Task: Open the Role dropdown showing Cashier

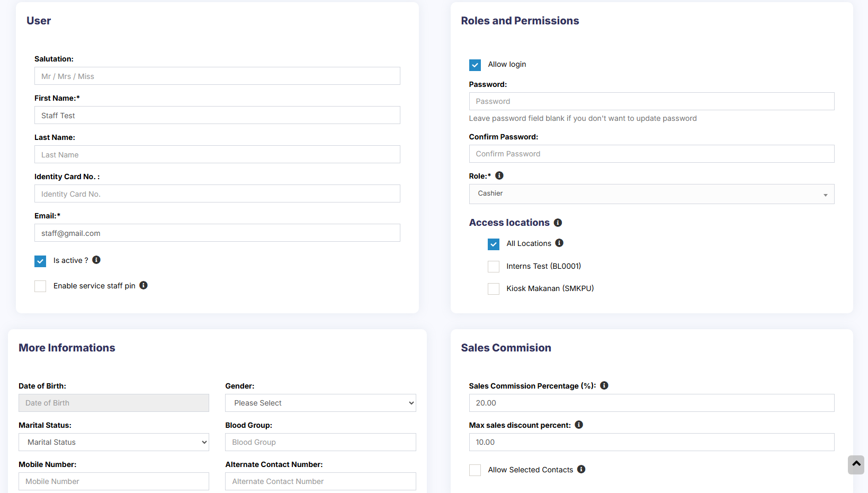Action: 651,194
